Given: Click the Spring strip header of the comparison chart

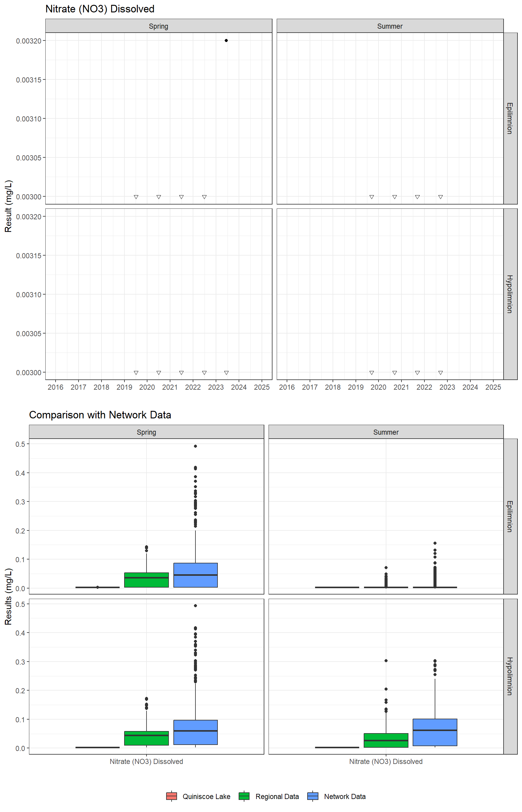Looking at the screenshot, I should pyautogui.click(x=147, y=432).
